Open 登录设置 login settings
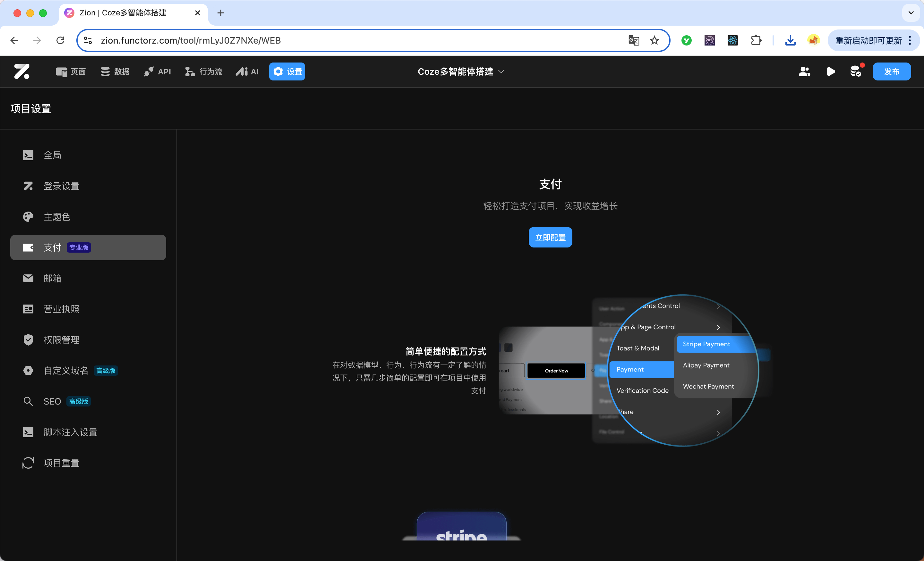Screen dimensions: 924x561 click(x=88, y=186)
